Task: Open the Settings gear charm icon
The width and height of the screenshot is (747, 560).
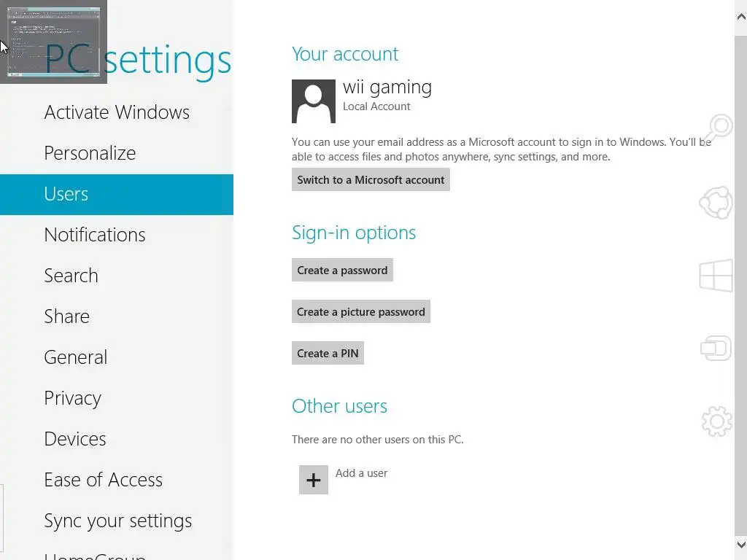Action: (716, 421)
